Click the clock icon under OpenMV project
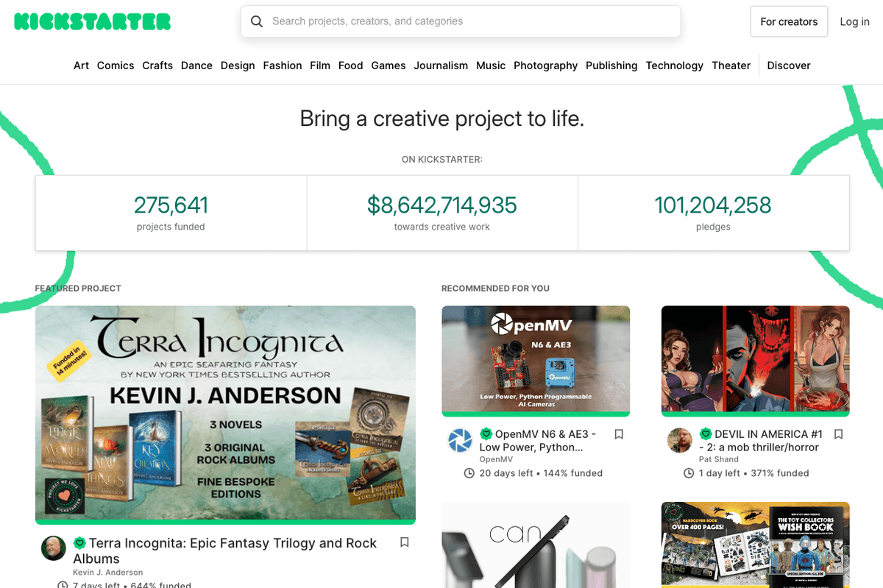The image size is (883, 588). click(x=469, y=473)
